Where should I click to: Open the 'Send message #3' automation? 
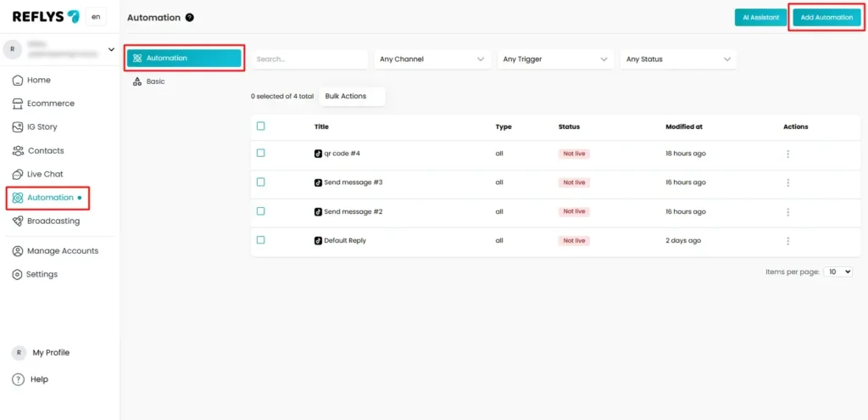pos(353,182)
